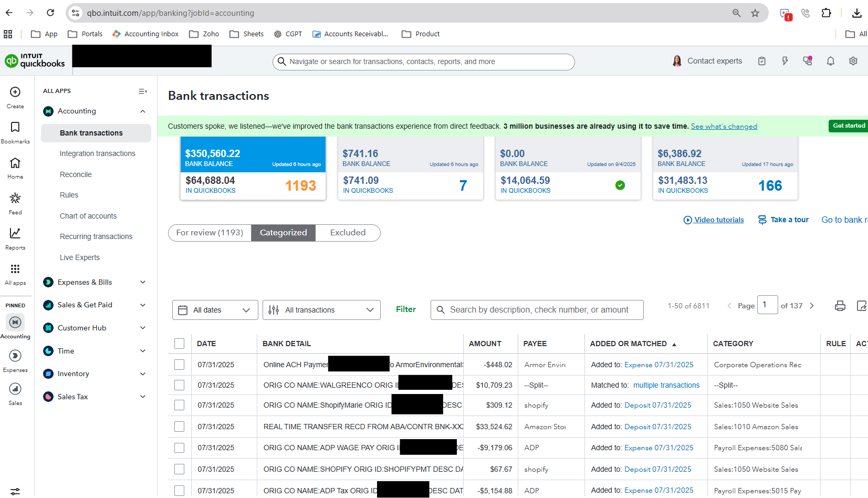
Task: Open the Settings gear icon
Action: click(853, 61)
